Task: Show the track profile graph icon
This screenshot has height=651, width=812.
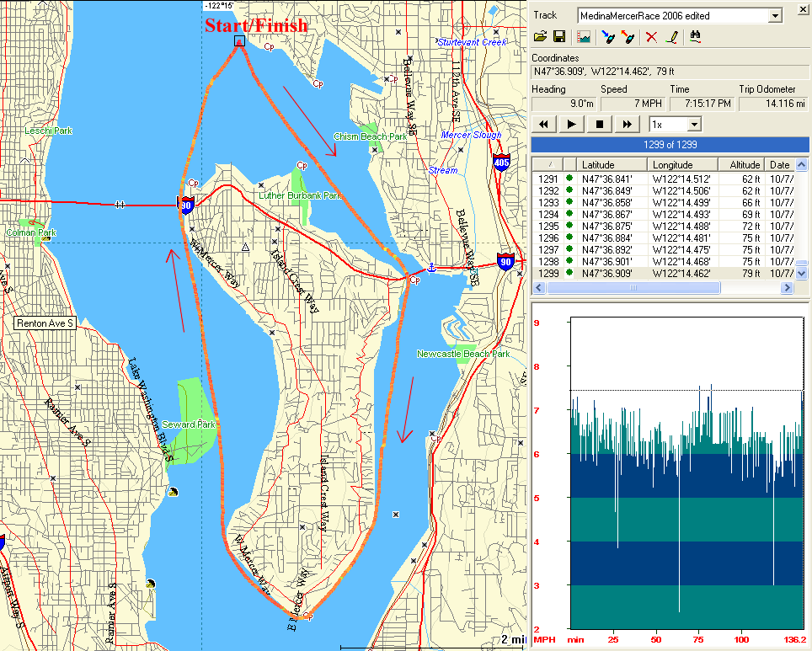Action: click(583, 37)
